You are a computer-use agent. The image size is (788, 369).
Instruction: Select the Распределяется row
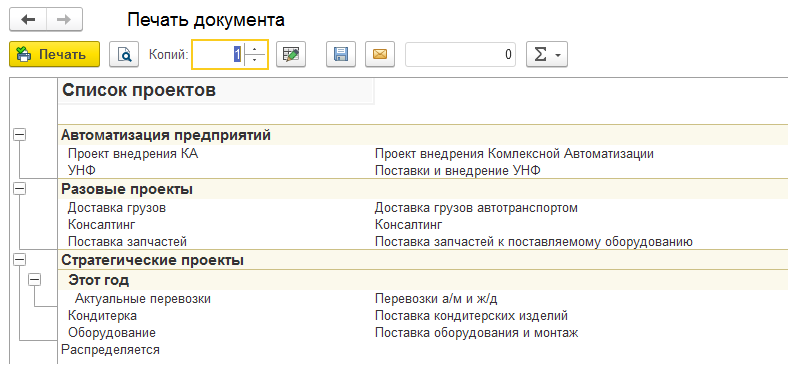[x=111, y=349]
